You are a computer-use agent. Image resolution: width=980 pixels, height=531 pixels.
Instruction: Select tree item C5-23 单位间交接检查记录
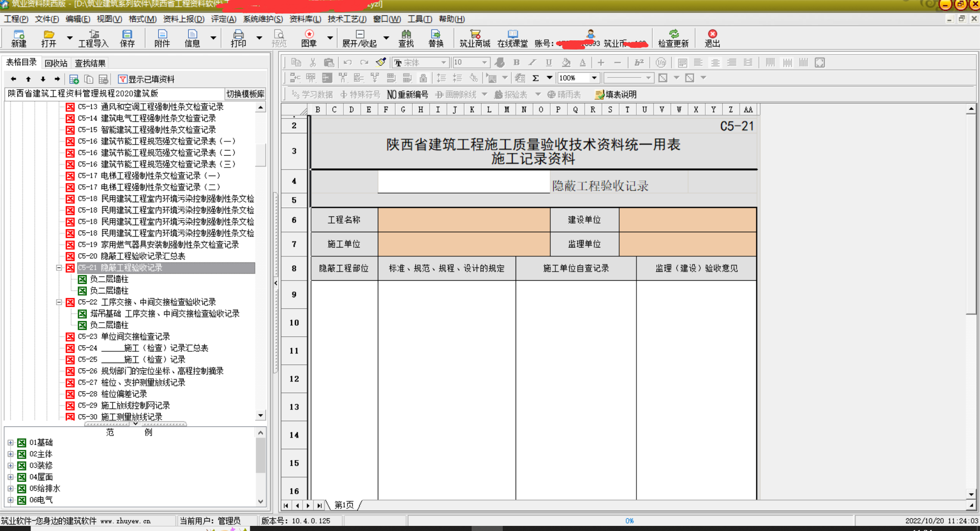tap(124, 336)
